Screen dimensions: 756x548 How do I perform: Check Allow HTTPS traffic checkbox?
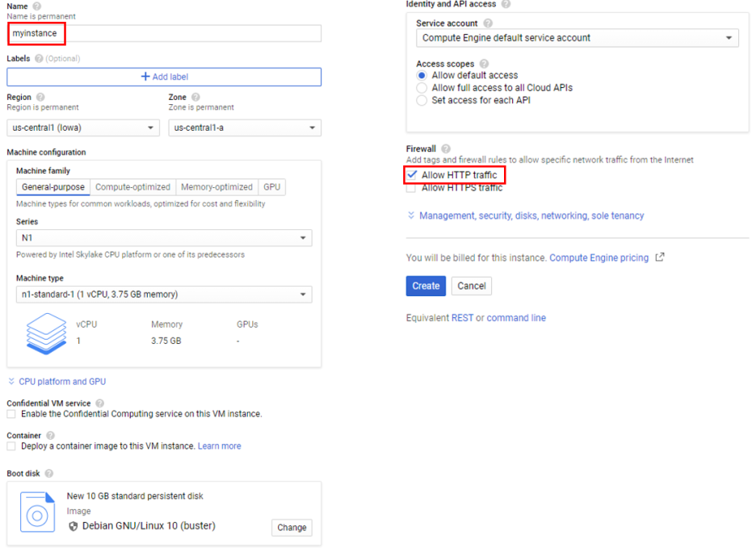pyautogui.click(x=411, y=188)
